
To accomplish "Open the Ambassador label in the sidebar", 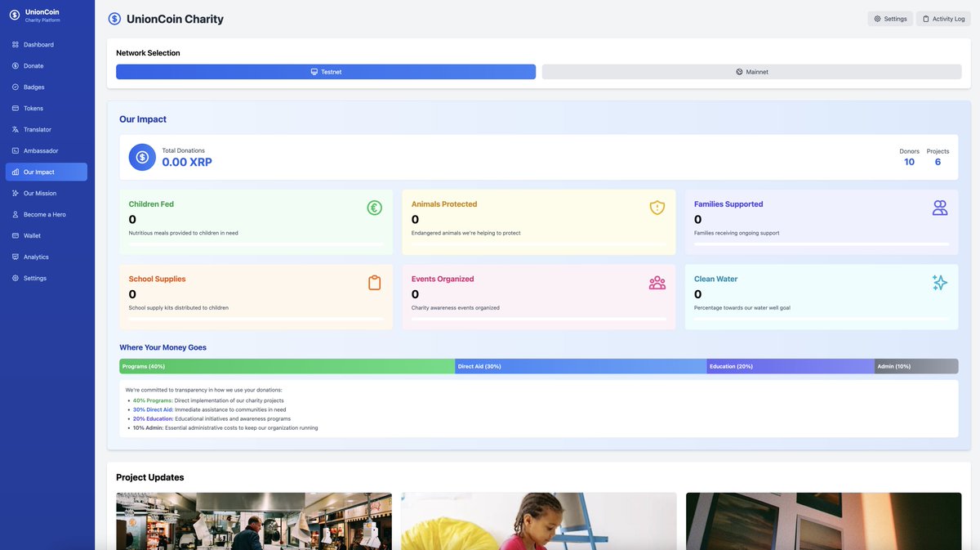I will [x=41, y=151].
